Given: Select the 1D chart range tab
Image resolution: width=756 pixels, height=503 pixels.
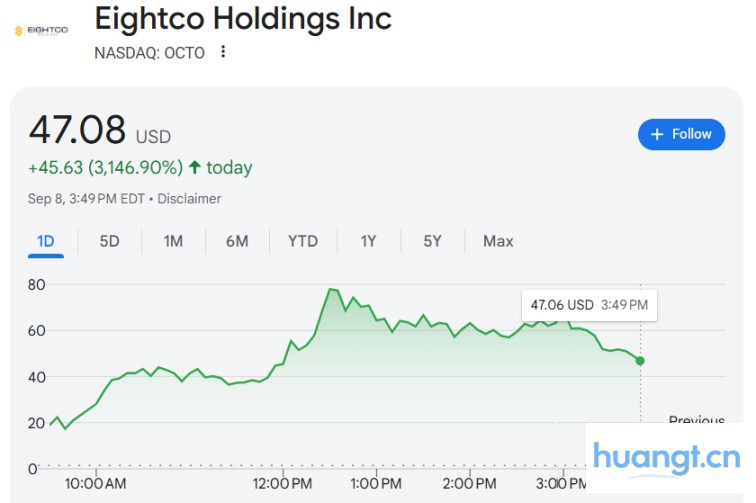Looking at the screenshot, I should pyautogui.click(x=46, y=241).
